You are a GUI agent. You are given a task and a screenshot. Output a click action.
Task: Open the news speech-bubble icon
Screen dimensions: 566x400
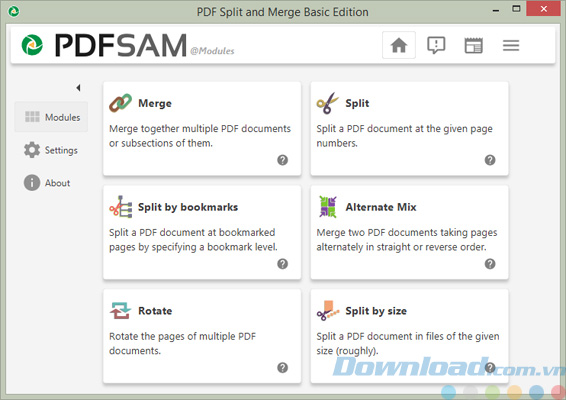[436, 45]
